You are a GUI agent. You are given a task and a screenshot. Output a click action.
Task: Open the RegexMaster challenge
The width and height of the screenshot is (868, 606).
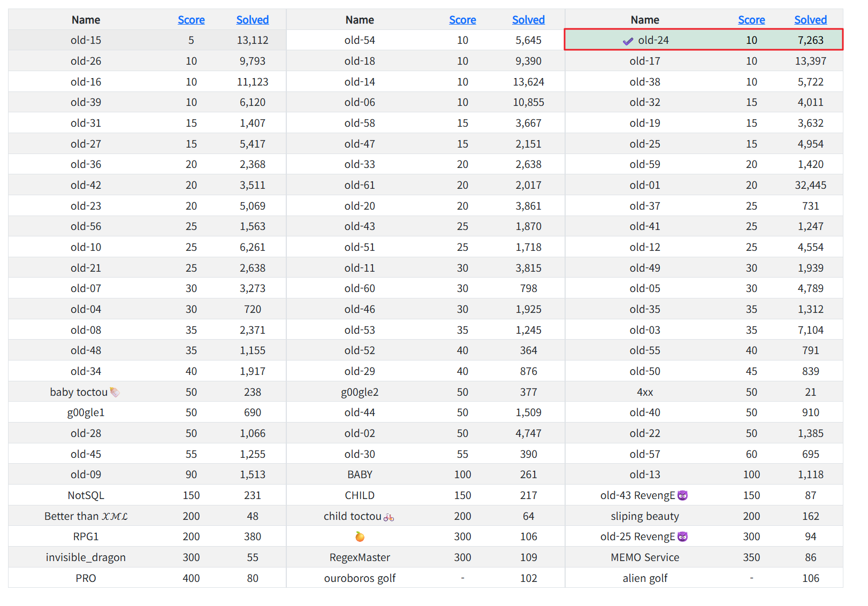click(360, 557)
